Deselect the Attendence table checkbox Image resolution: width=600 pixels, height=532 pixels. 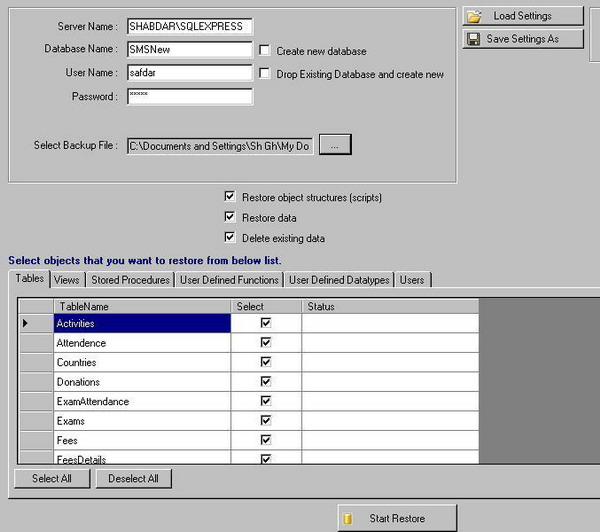pos(265,343)
